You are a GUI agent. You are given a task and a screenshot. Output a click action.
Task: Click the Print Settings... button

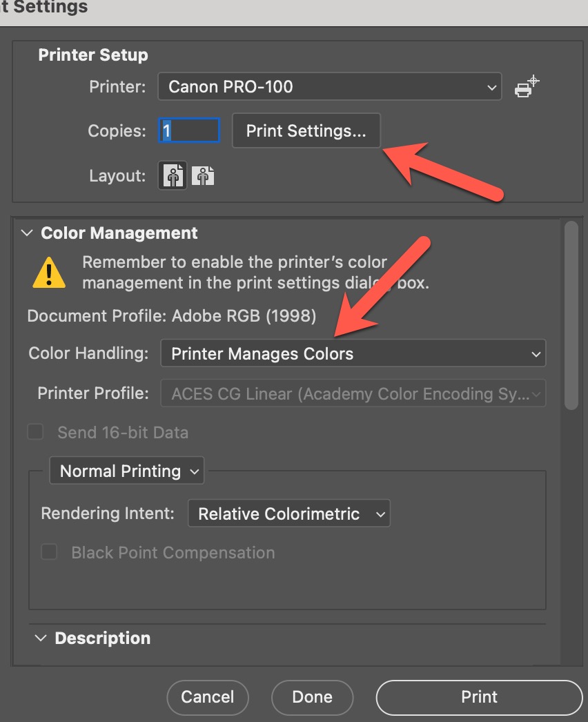(x=306, y=130)
